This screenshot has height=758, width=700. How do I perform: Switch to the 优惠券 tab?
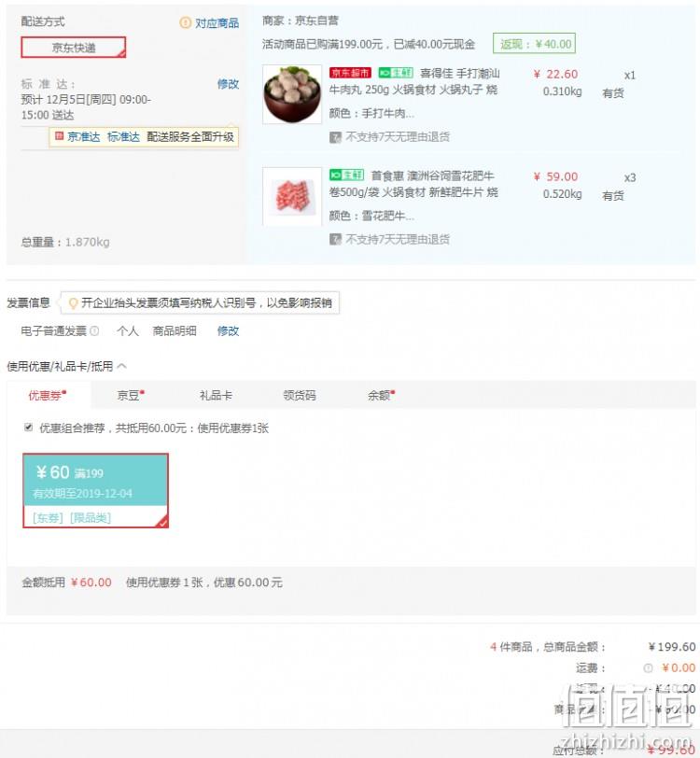[48, 396]
